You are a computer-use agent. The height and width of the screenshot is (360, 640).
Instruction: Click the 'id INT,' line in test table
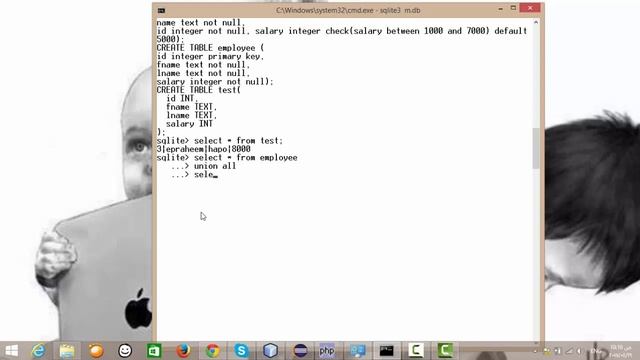point(182,98)
